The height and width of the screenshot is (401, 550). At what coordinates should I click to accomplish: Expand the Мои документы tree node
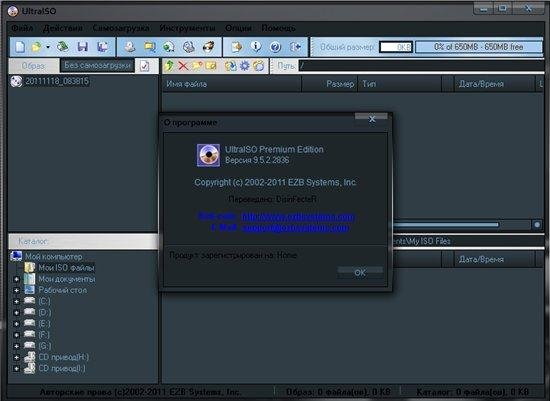(x=16, y=279)
